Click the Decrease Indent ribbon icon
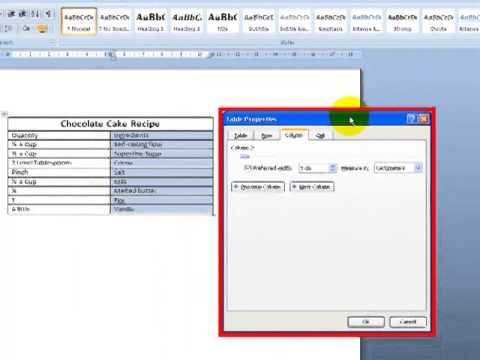The height and width of the screenshot is (360, 480). 12,14
